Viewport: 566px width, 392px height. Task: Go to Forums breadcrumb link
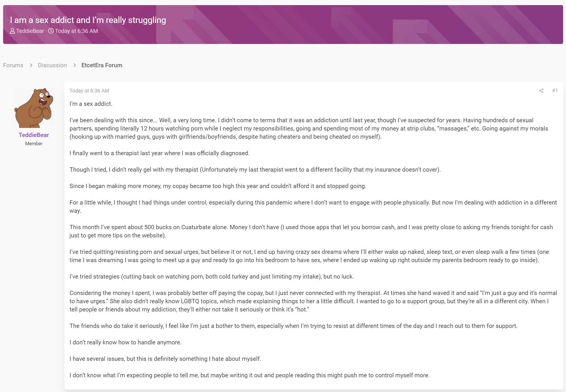pos(13,65)
